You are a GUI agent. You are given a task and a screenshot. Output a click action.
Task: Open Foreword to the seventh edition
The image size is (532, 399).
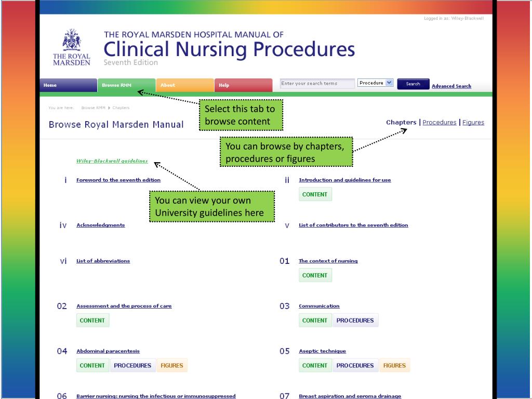118,180
